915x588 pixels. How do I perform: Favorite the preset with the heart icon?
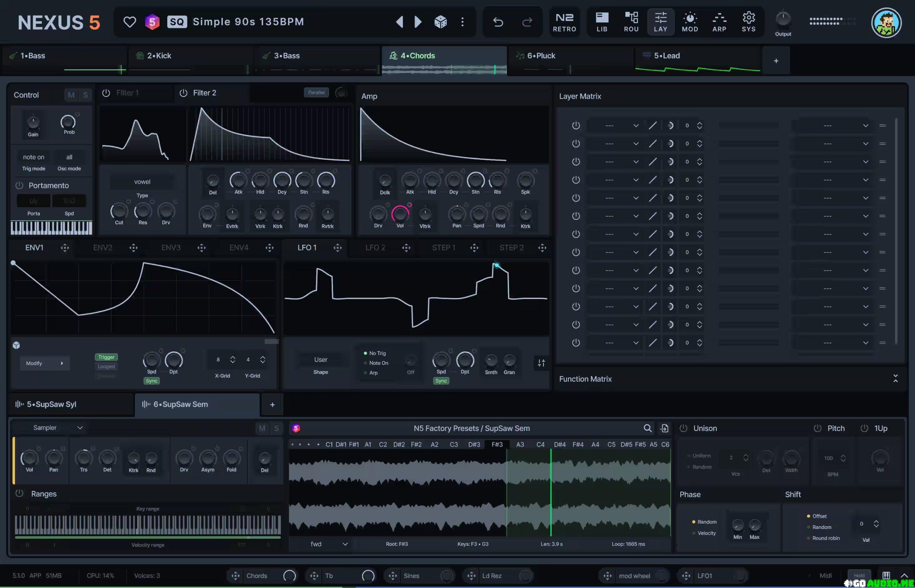[130, 22]
